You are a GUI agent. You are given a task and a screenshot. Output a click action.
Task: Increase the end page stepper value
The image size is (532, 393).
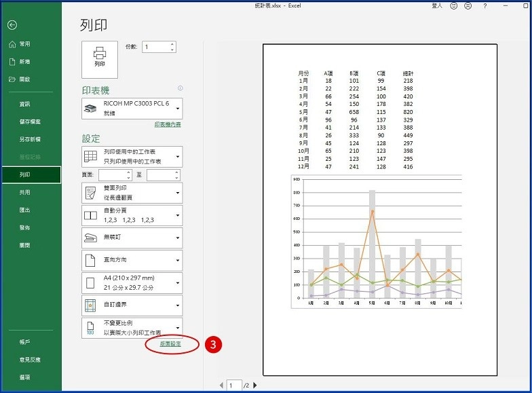click(x=176, y=172)
